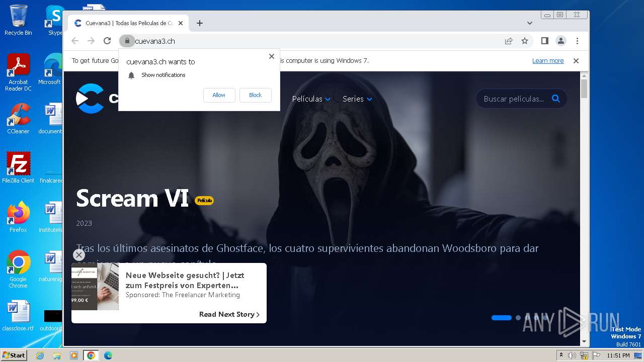Screen dimensions: 644x362
Task: Select the first active carousel indicator
Action: 501,318
